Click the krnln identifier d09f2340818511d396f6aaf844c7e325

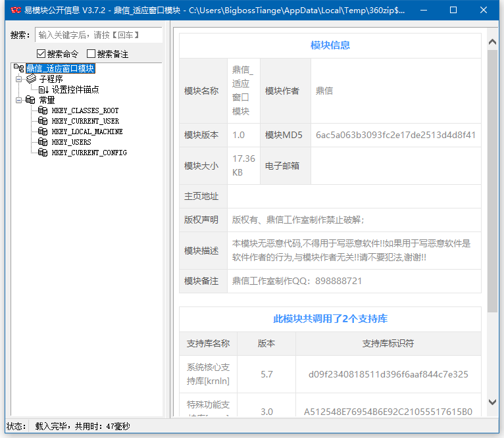388,374
